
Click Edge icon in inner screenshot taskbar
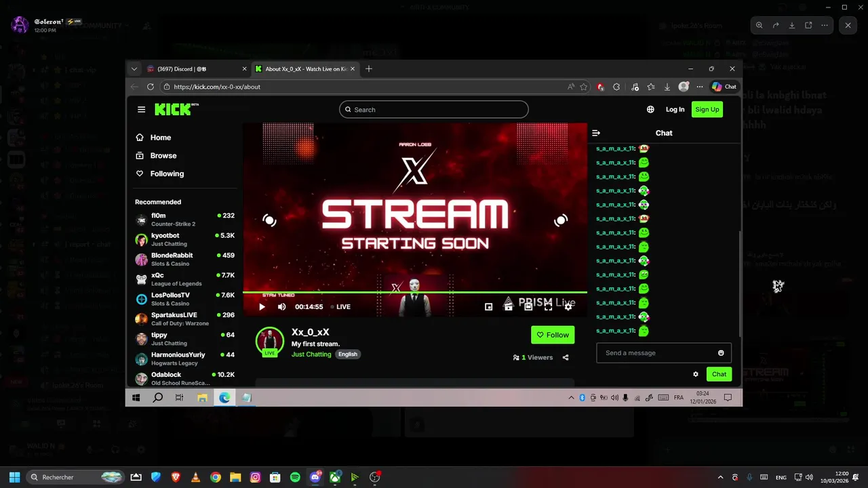click(224, 398)
